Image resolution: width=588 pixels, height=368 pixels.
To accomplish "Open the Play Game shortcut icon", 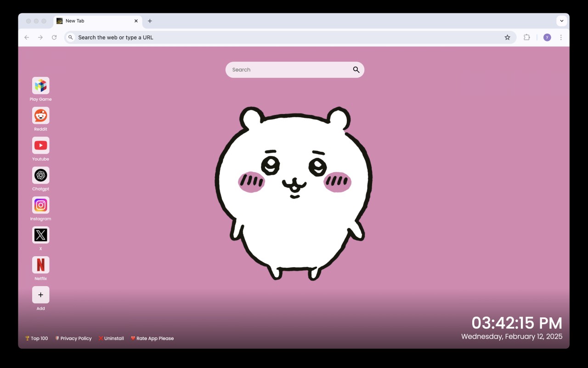I will coord(40,86).
